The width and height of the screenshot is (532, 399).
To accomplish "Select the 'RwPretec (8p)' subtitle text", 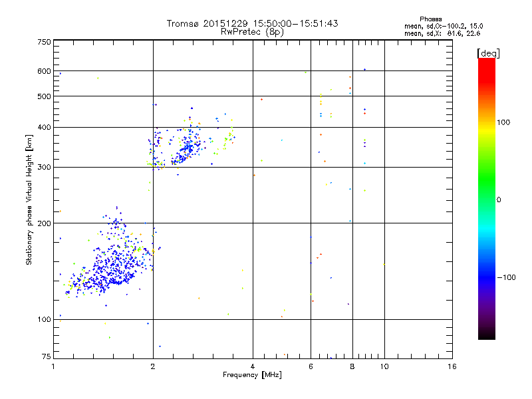I will tap(252, 32).
